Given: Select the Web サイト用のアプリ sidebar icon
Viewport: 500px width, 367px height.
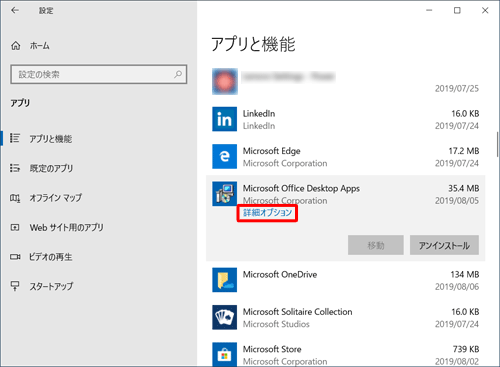Looking at the screenshot, I should coord(15,227).
